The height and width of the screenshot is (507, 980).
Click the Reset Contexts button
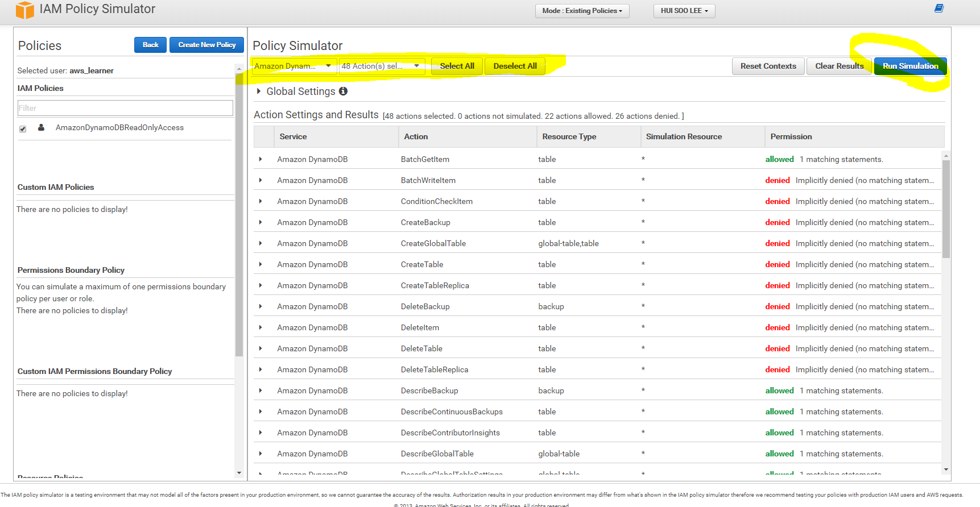tap(768, 66)
